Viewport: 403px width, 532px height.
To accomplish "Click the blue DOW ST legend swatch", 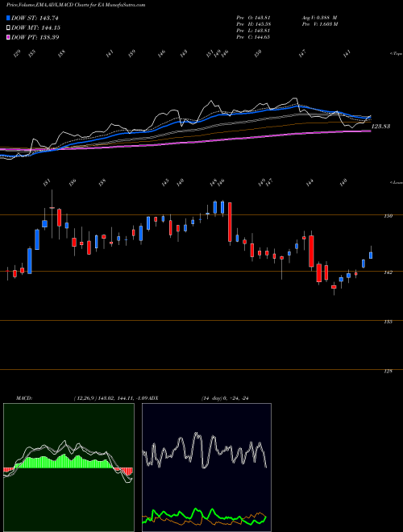I will point(8,18).
